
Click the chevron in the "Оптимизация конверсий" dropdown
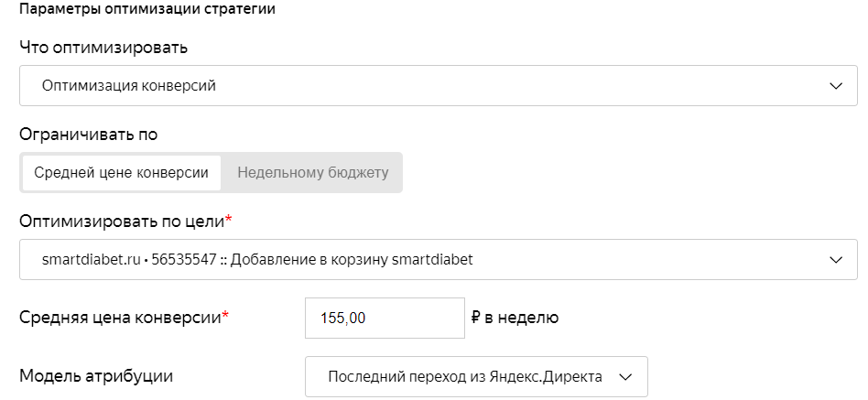pyautogui.click(x=835, y=86)
